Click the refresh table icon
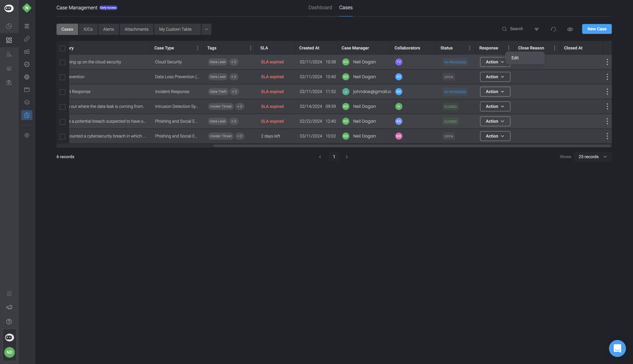 553,29
